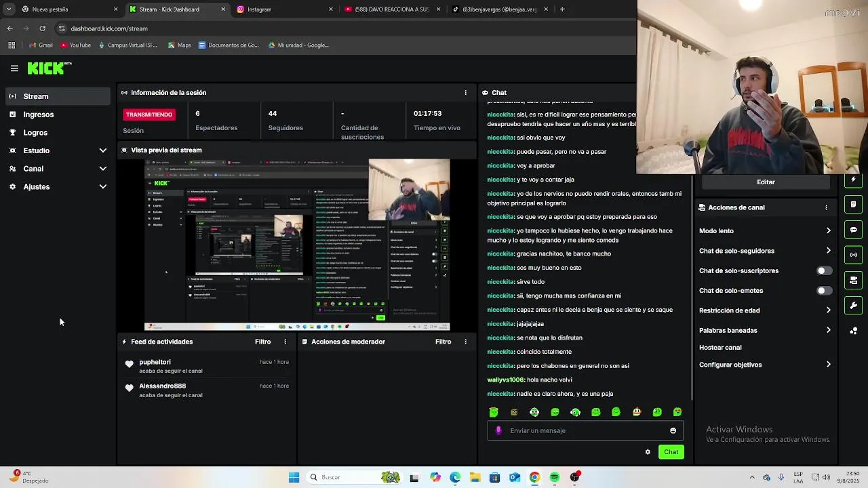Select Stream in the sidebar
Screen dimensions: 868x488
point(57,96)
